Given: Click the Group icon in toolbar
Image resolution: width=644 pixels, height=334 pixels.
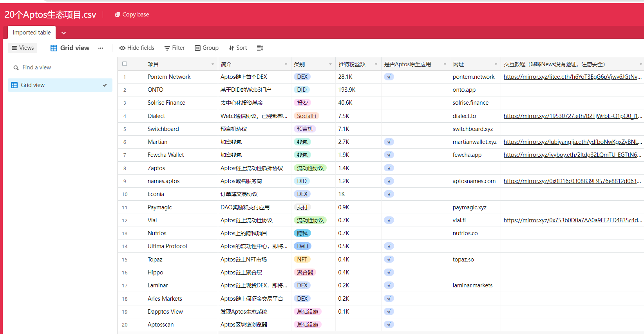Looking at the screenshot, I should coord(198,48).
